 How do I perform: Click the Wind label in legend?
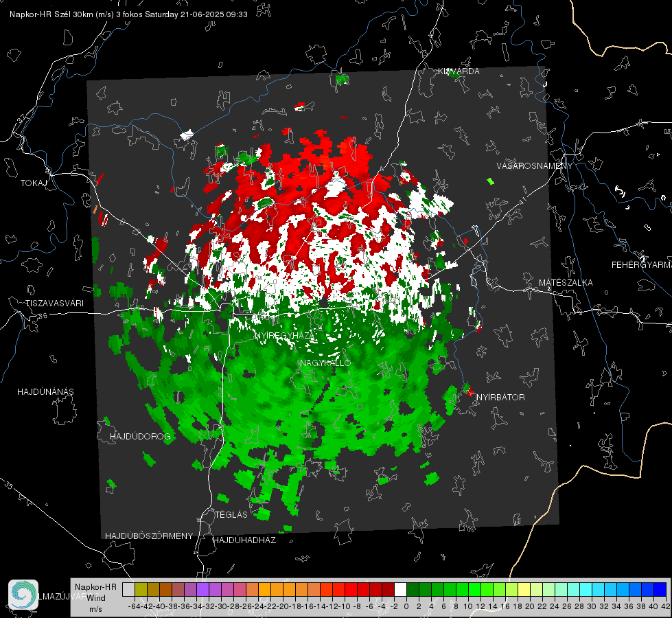96,598
